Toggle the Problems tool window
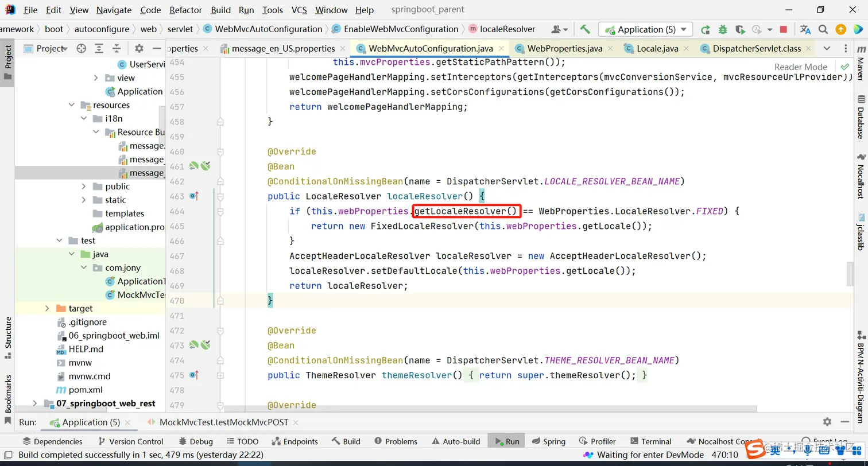 396,441
